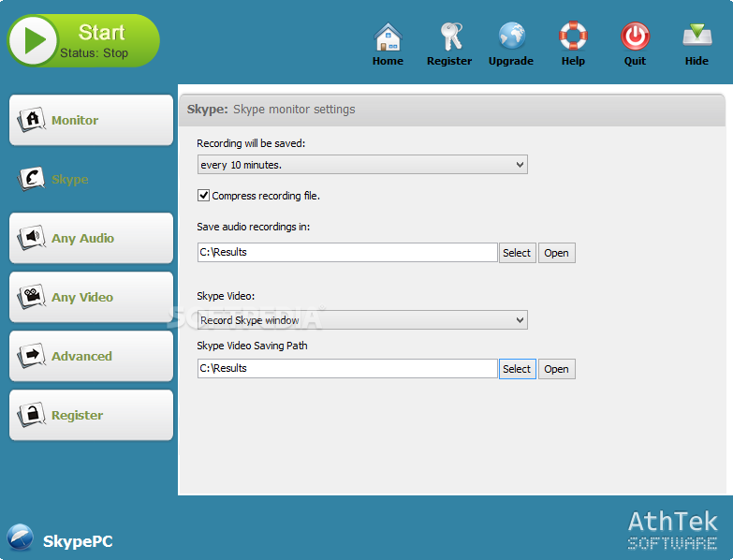
Task: Click the Monitor house sidebar icon
Action: (x=31, y=120)
